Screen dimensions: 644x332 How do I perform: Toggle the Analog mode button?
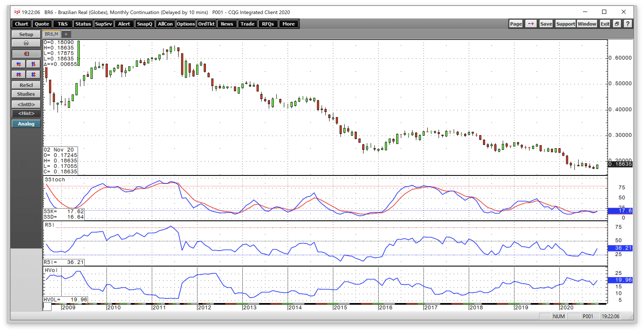(26, 124)
